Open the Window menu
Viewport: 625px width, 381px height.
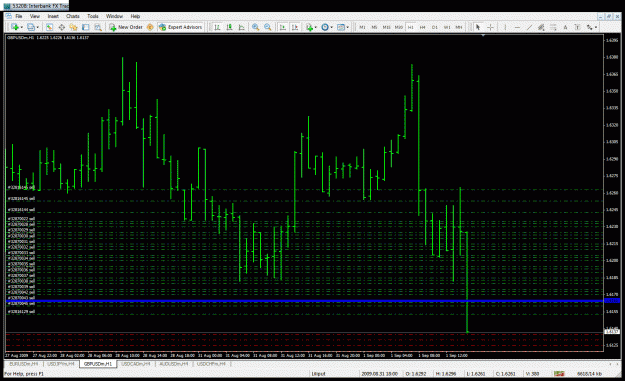pyautogui.click(x=114, y=16)
